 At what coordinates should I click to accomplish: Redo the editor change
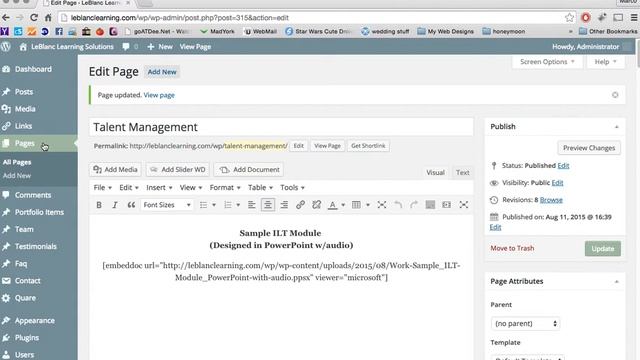(414, 205)
